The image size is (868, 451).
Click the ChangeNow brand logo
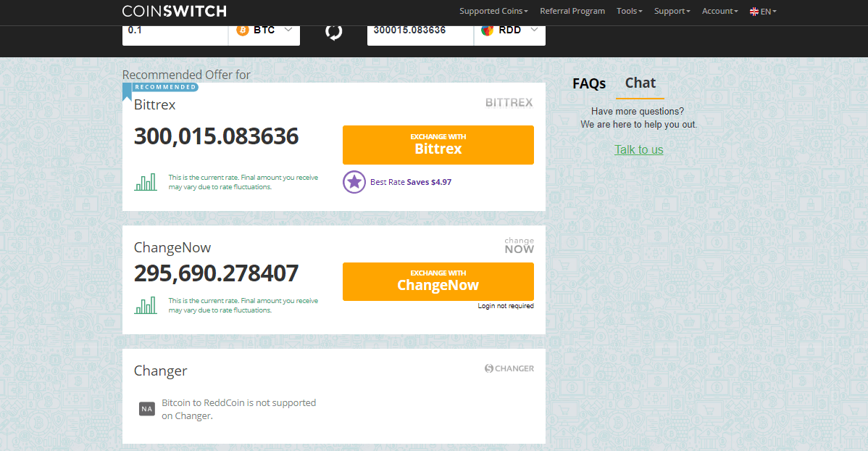(519, 246)
